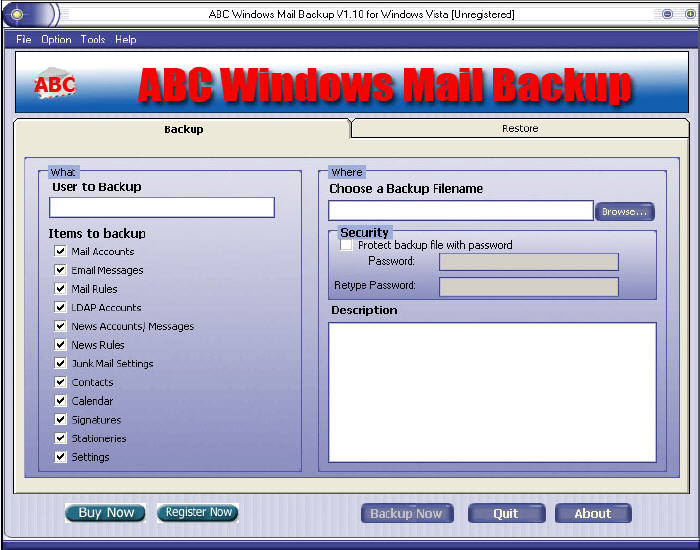The height and width of the screenshot is (550, 700).
Task: Uncheck the Calendar checkbox
Action: coord(60,400)
